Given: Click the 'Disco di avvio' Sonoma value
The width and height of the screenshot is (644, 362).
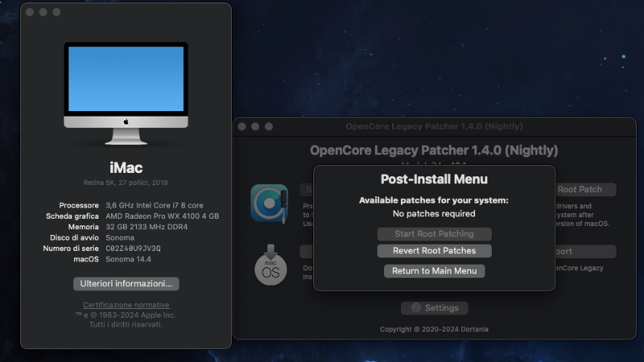Looking at the screenshot, I should click(x=120, y=237).
